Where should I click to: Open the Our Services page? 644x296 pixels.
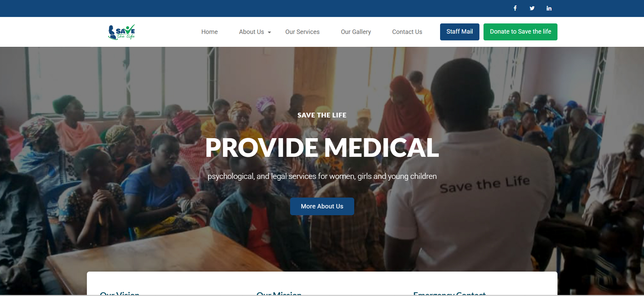click(x=302, y=32)
